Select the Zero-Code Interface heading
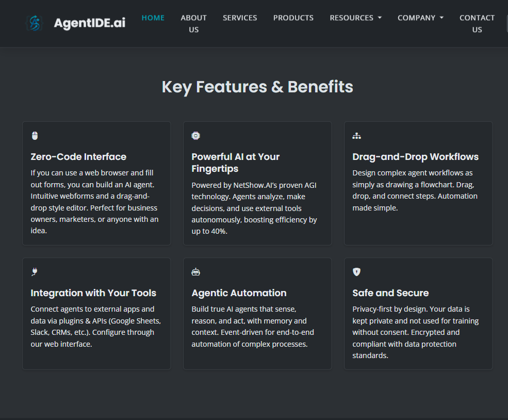The width and height of the screenshot is (508, 420). tap(78, 157)
